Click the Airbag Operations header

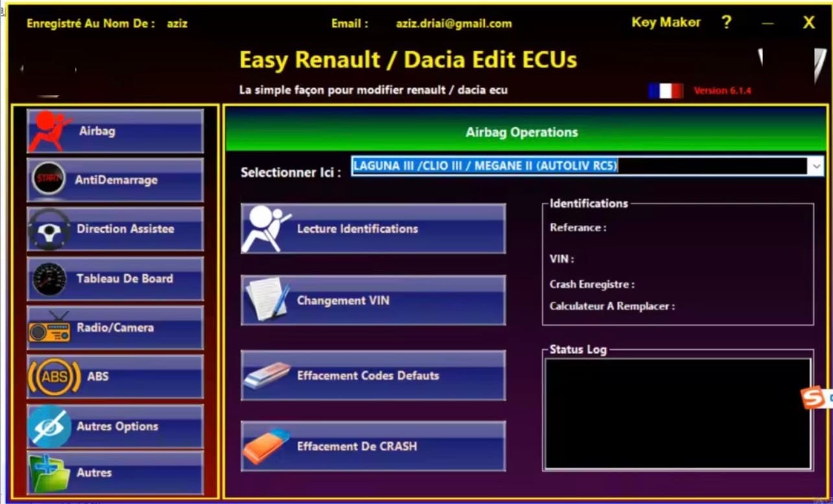[522, 132]
